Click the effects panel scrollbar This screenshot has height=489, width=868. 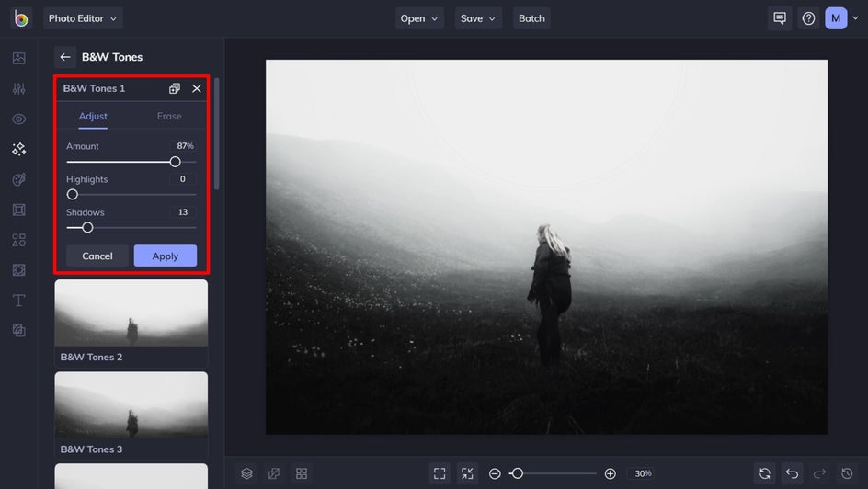click(x=216, y=134)
